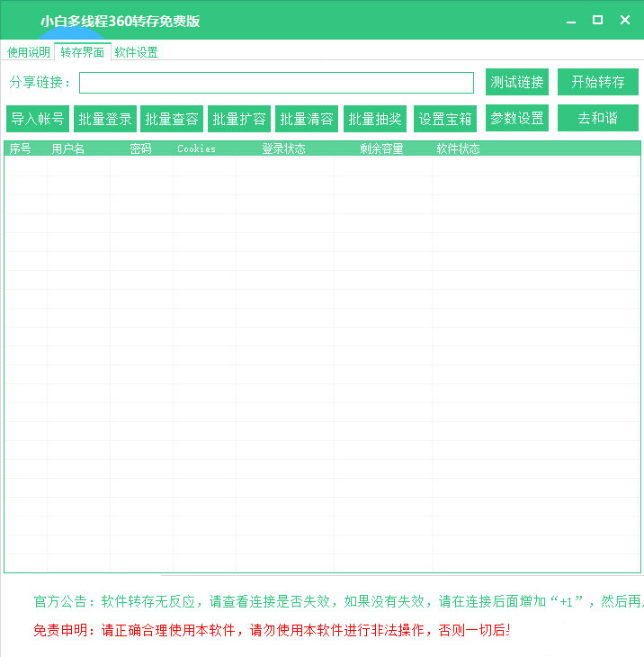644x657 pixels.
Task: Open 参数设置 button
Action: tap(516, 118)
